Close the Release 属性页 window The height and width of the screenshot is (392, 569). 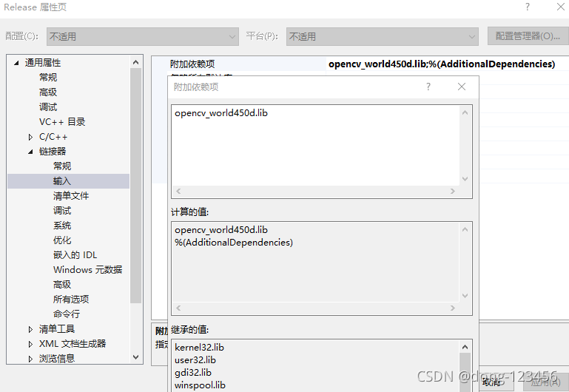(561, 7)
